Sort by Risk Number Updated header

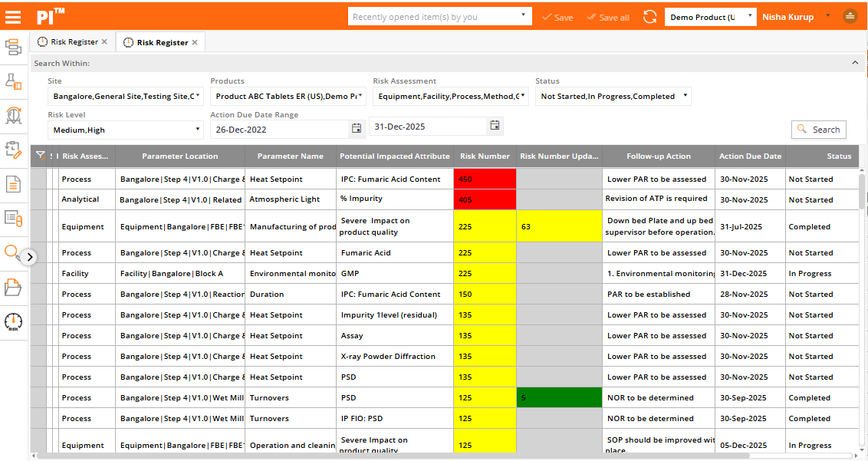pos(559,156)
